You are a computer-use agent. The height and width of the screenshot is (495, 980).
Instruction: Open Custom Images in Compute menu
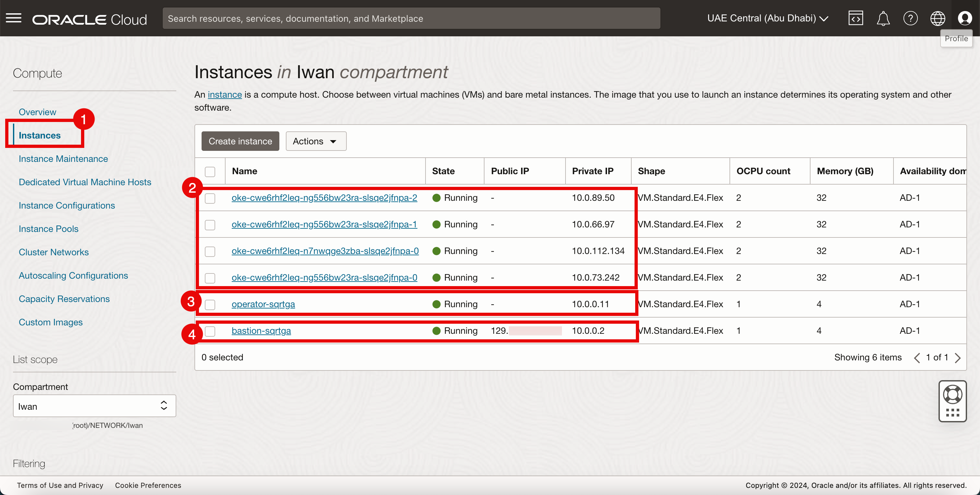pos(51,322)
